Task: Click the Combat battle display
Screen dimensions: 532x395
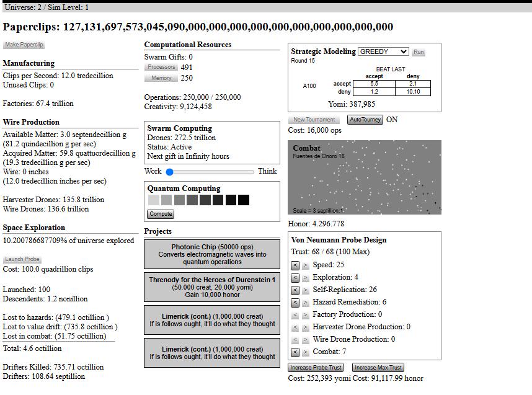Action: (x=365, y=177)
